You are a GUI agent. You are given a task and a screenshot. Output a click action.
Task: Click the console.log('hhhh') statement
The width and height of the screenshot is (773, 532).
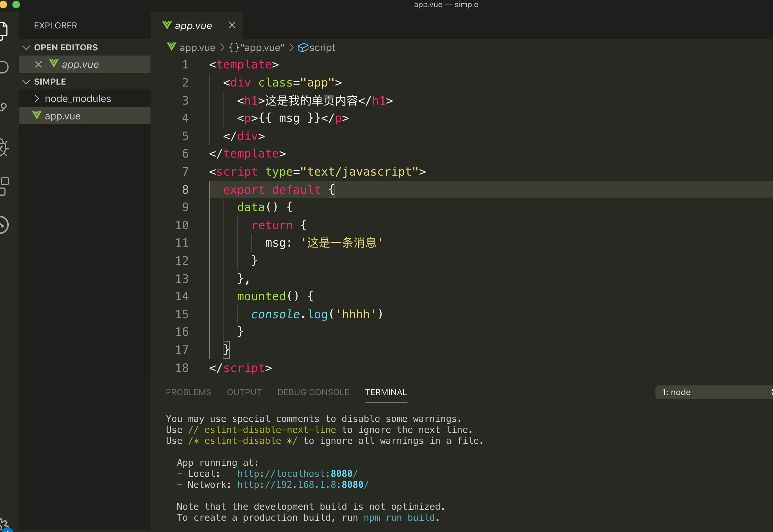pyautogui.click(x=317, y=314)
